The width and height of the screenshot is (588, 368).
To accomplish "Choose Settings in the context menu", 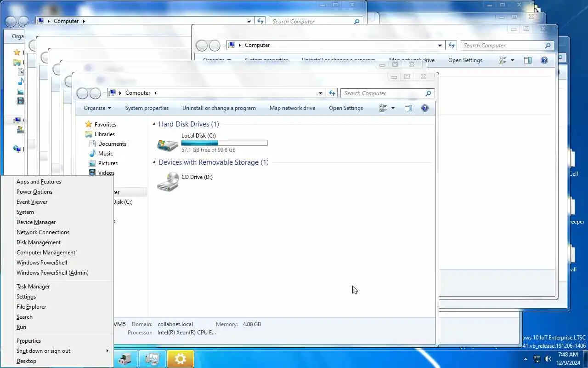I will coord(57,297).
